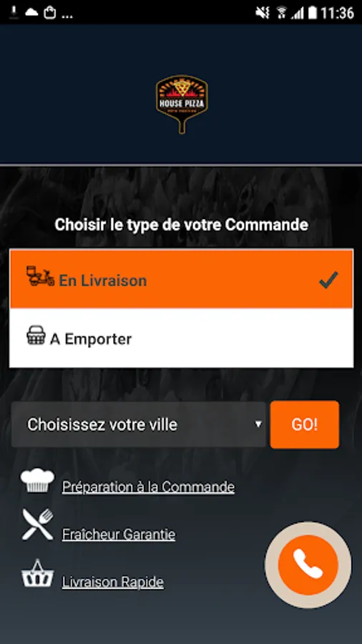
Task: Tap the basket icon next to Livraison Rapide
Action: [37, 573]
